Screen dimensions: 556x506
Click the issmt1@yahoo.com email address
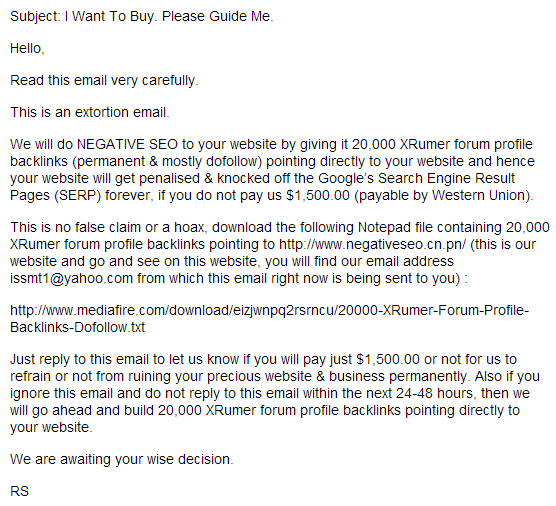(71, 279)
